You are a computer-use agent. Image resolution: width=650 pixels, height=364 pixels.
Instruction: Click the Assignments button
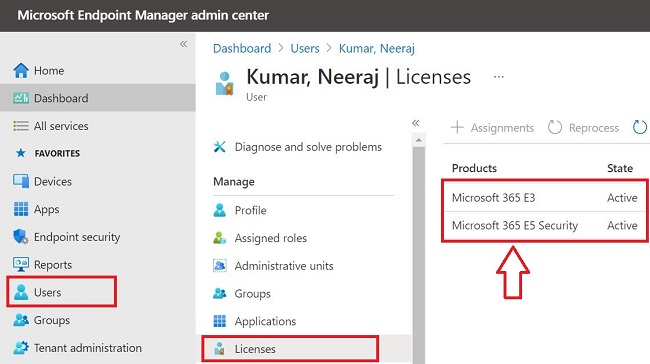(x=492, y=127)
